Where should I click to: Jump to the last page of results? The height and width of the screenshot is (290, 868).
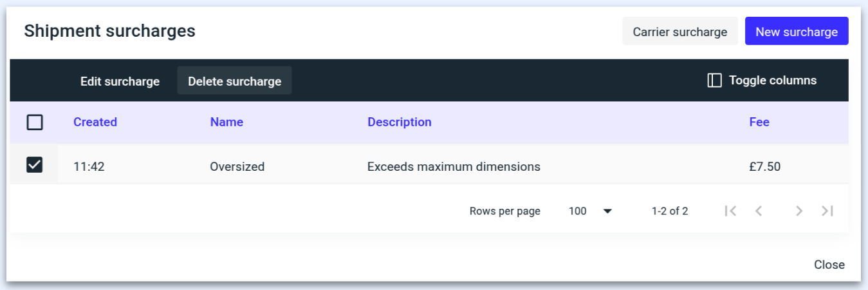[x=827, y=211]
